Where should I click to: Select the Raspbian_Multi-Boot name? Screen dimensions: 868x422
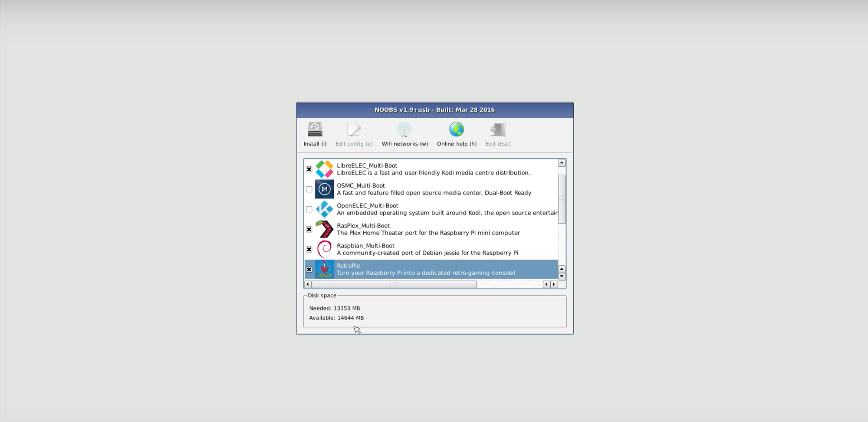[x=365, y=245]
